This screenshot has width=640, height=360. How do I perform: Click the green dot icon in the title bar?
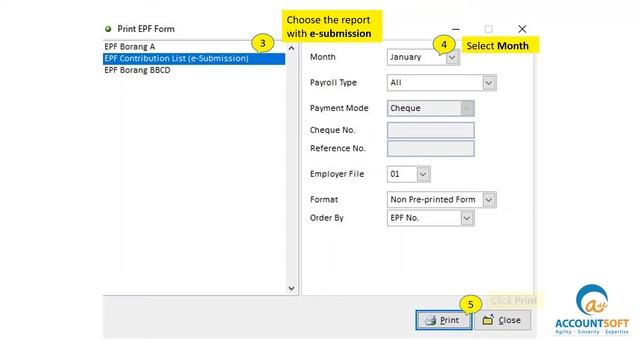[x=108, y=29]
